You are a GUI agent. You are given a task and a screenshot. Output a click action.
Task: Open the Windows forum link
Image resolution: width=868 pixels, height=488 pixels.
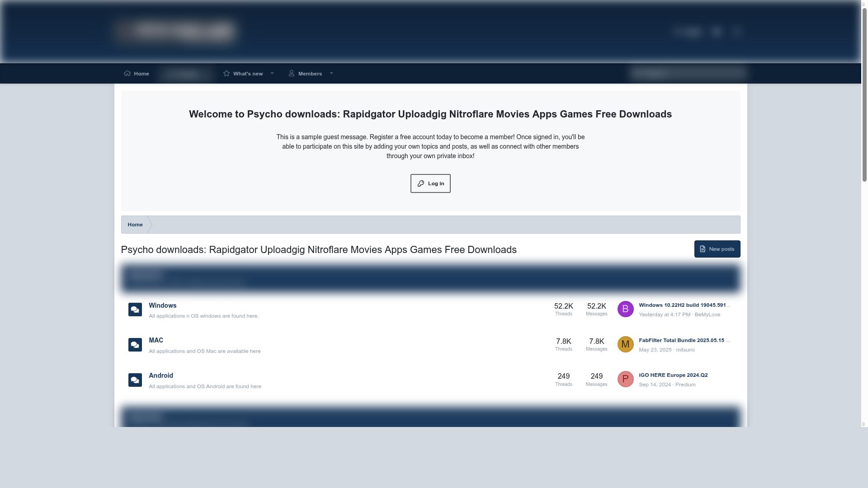[x=162, y=305]
